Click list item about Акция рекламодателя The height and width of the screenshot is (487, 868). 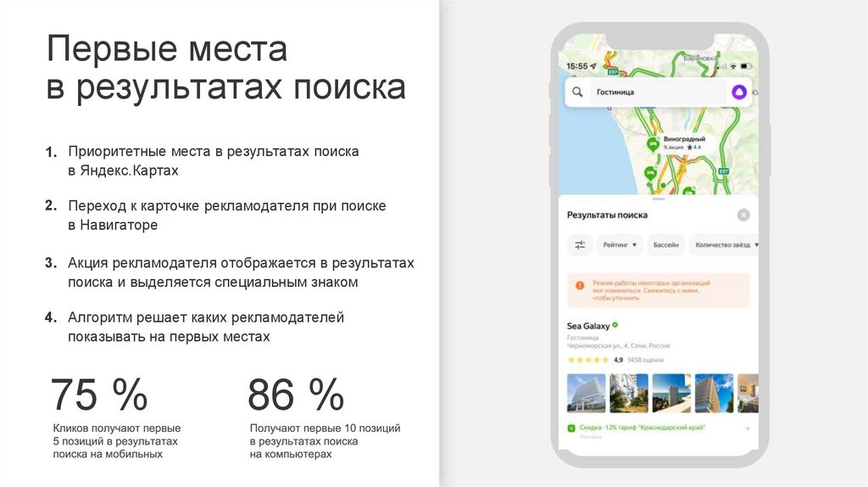pos(241,272)
